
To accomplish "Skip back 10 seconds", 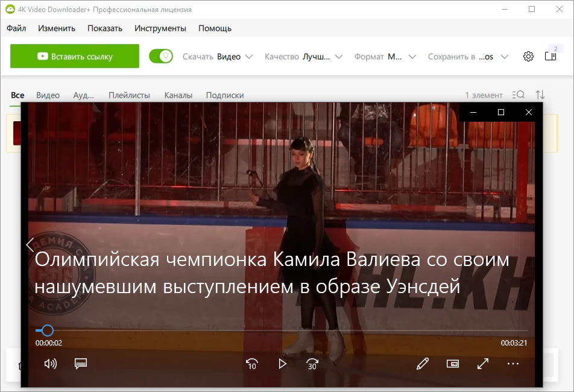I will (252, 364).
